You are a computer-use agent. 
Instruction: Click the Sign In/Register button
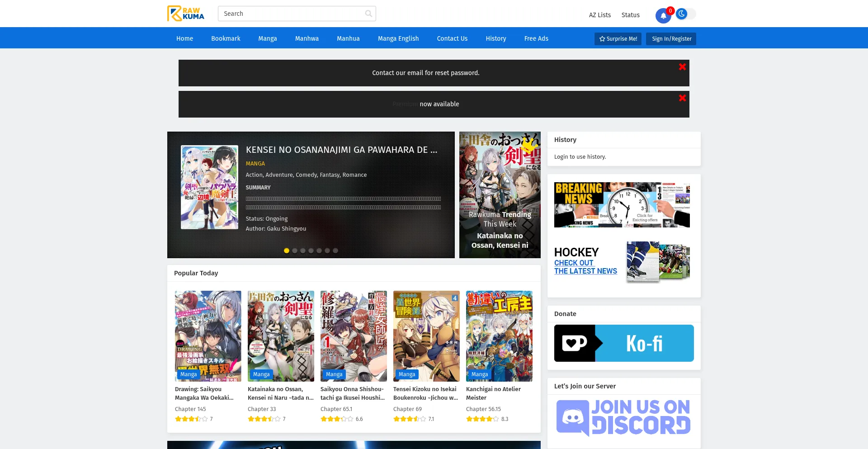(x=671, y=39)
